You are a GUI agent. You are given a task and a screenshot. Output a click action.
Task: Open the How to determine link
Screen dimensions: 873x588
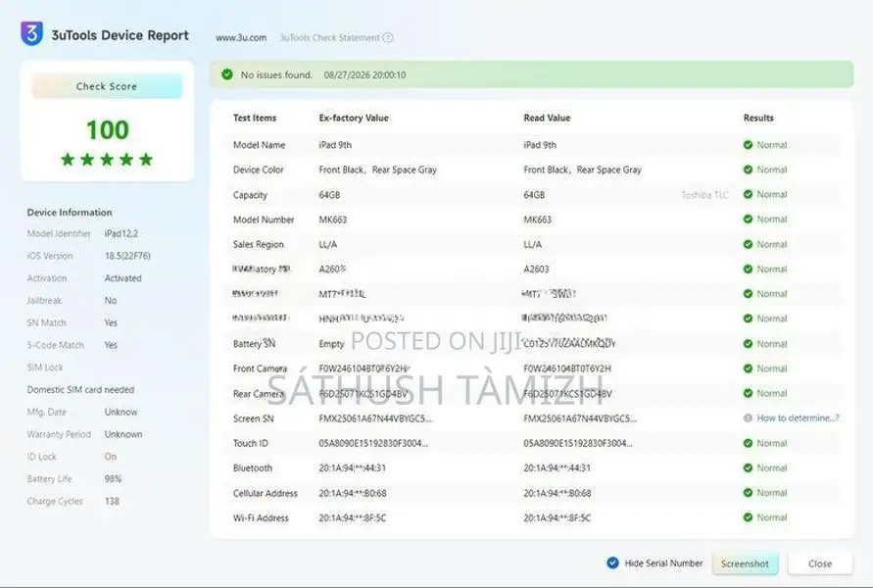(798, 418)
